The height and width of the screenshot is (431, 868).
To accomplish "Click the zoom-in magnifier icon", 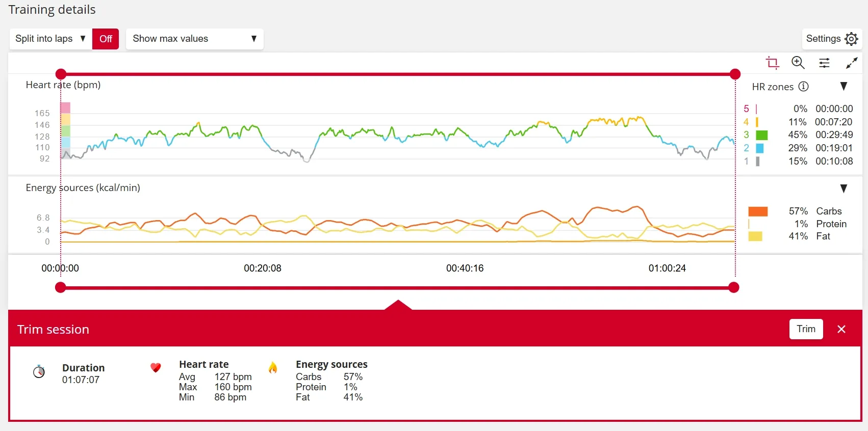I will tap(798, 63).
